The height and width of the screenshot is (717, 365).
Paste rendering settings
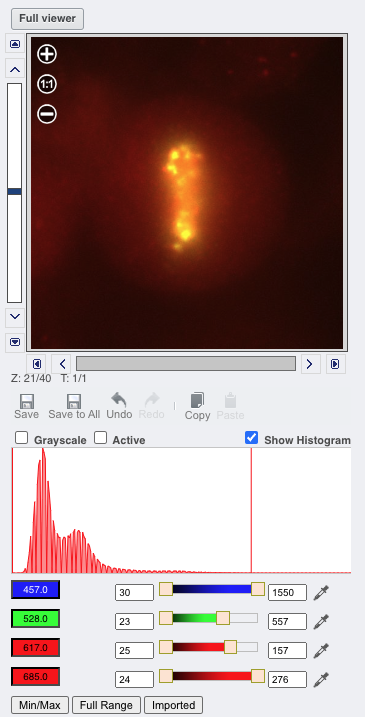230,407
